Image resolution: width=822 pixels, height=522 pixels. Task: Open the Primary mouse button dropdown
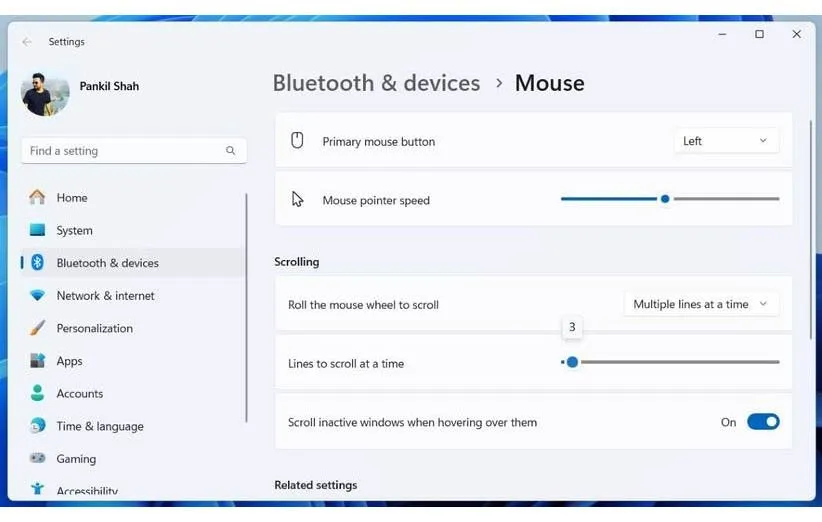tap(725, 141)
